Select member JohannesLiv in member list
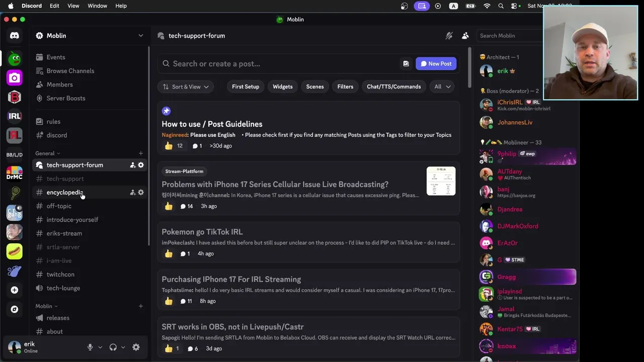This screenshot has height=362, width=644. point(527,122)
